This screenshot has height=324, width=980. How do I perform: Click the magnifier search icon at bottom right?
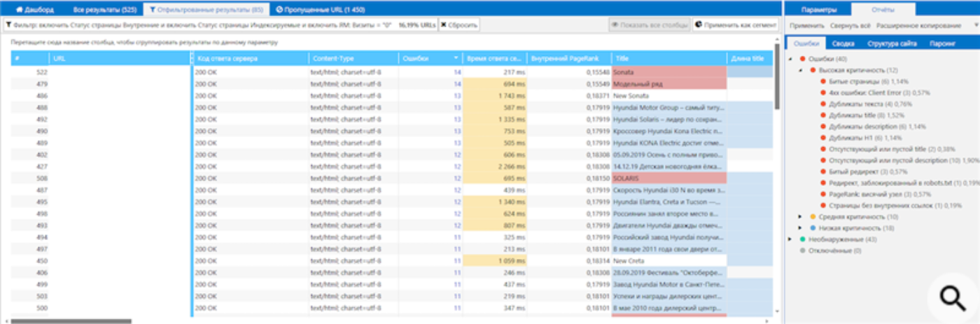(953, 298)
